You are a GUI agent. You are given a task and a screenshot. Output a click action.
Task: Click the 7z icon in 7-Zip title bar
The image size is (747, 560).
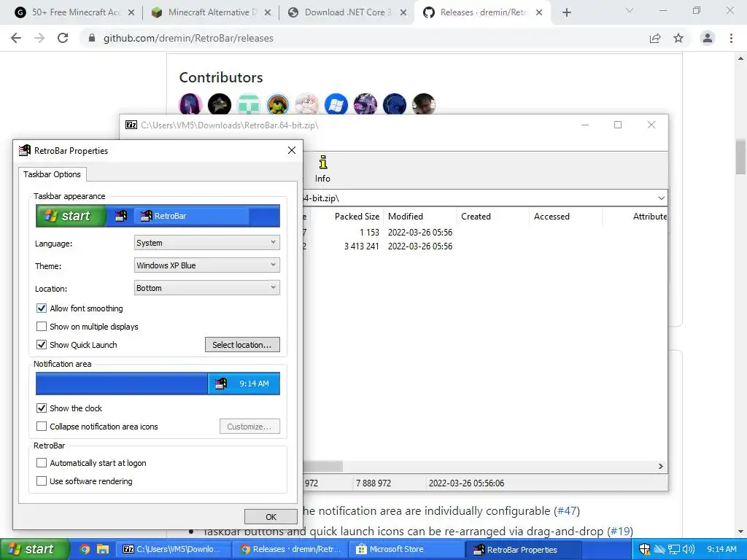(131, 125)
